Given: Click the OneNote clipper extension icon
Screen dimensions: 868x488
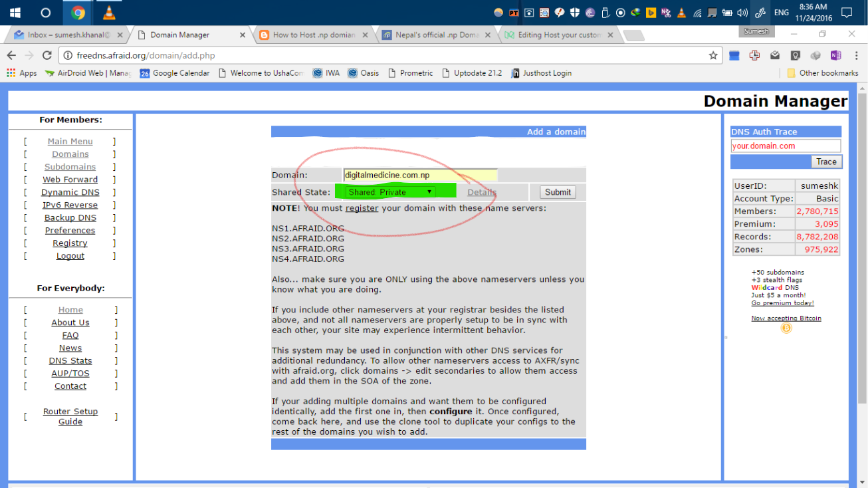Looking at the screenshot, I should click(x=835, y=55).
